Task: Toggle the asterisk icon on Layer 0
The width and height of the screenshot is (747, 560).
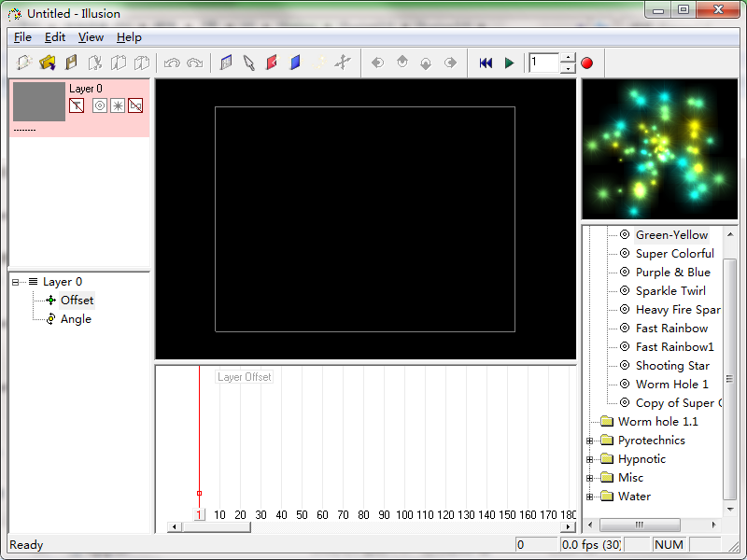Action: coord(118,106)
